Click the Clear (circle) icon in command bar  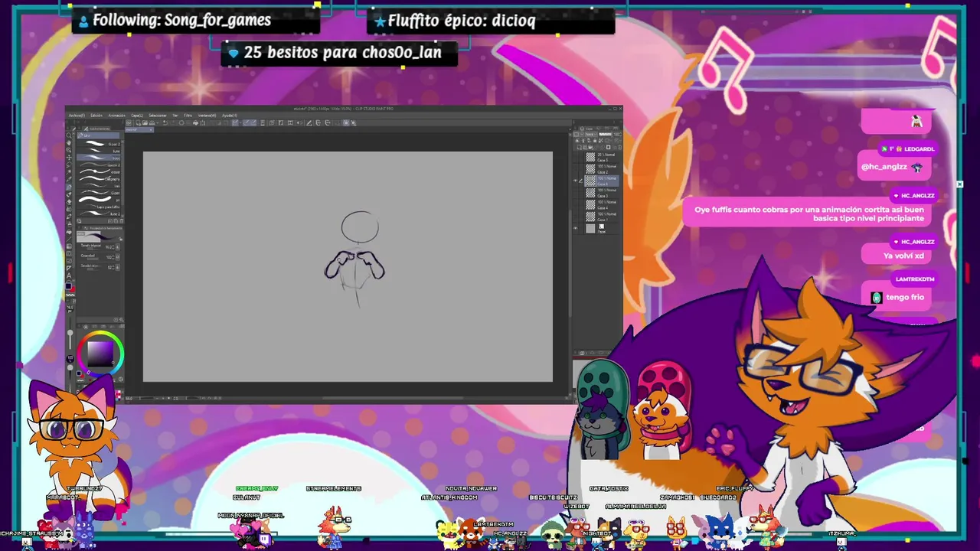(181, 123)
